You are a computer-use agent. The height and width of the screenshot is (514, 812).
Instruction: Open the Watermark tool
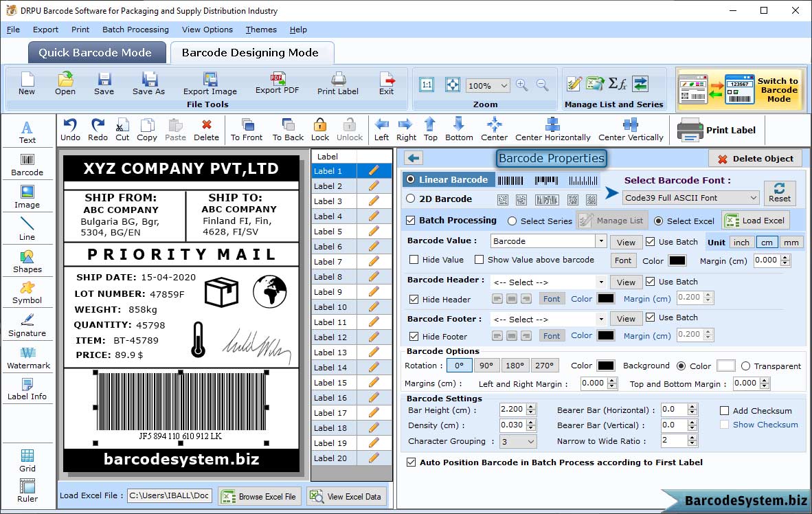[x=28, y=358]
